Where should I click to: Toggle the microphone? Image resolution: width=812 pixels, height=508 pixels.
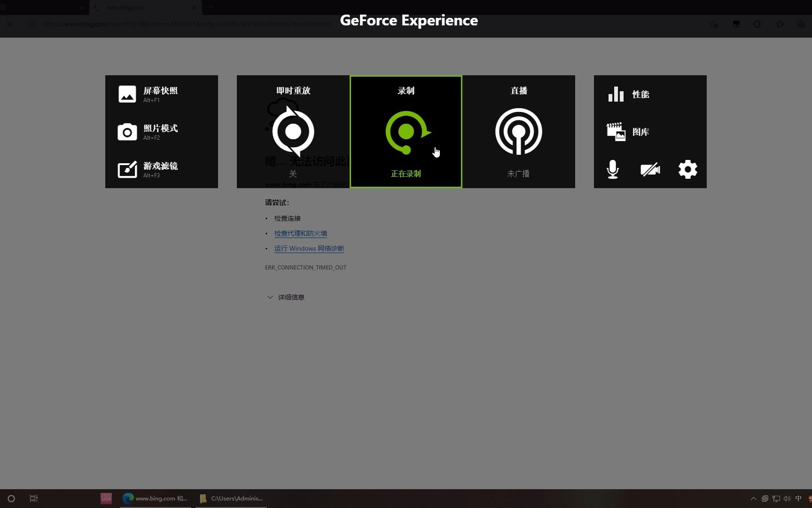point(613,169)
